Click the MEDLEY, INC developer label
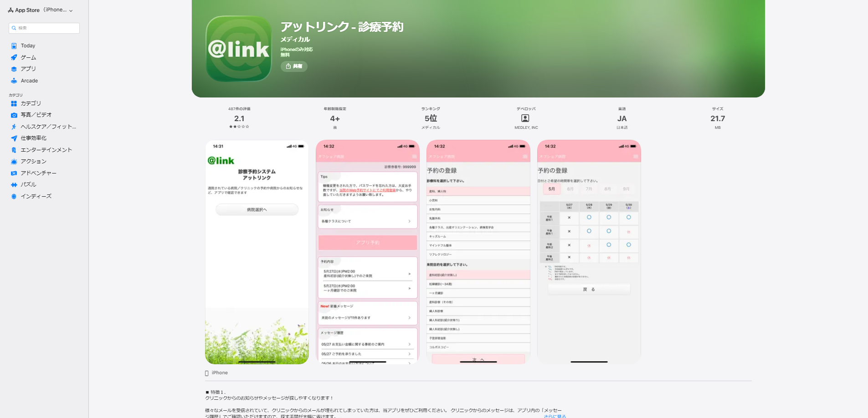Viewport: 868px width, 418px height. (526, 128)
